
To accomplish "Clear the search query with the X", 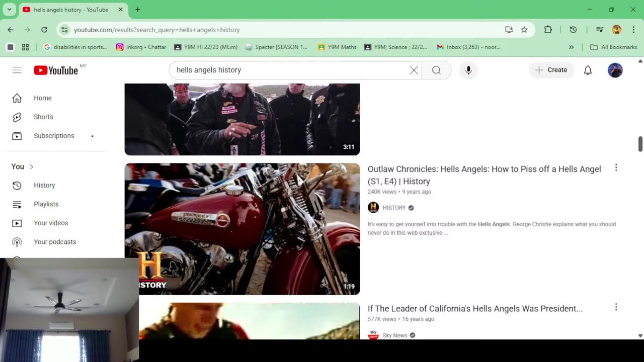I will point(414,70).
